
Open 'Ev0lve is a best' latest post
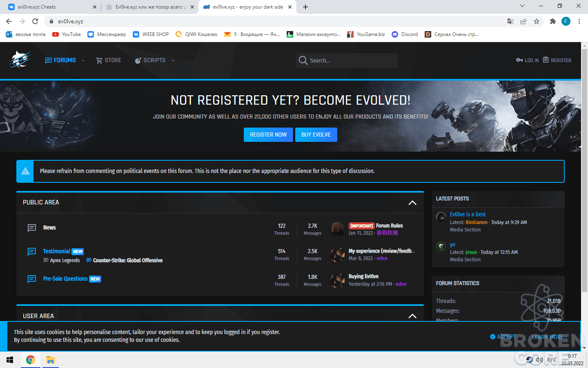pyautogui.click(x=468, y=214)
